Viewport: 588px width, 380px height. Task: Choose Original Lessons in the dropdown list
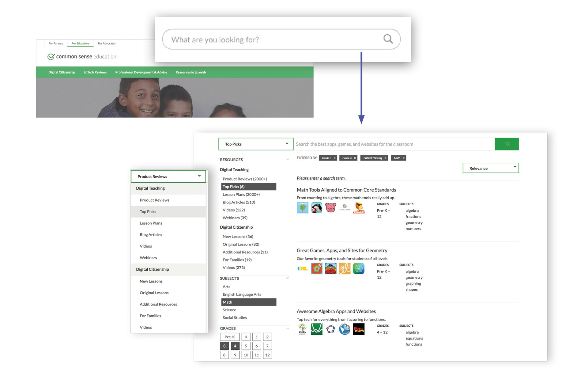[168, 293]
